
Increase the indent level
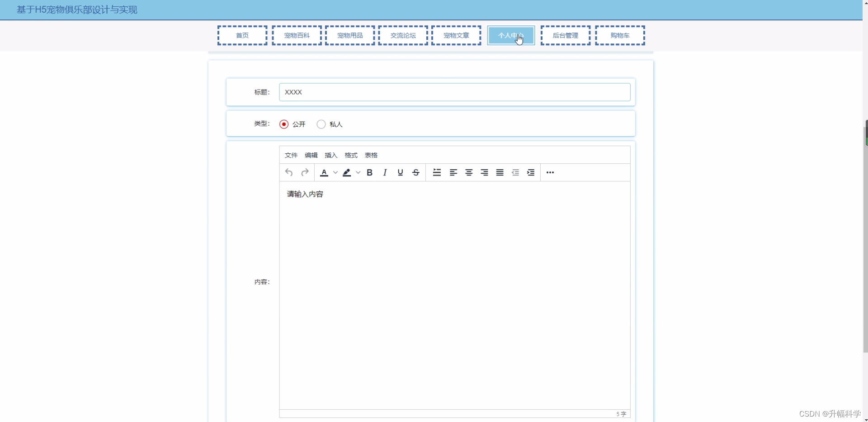[x=531, y=172]
